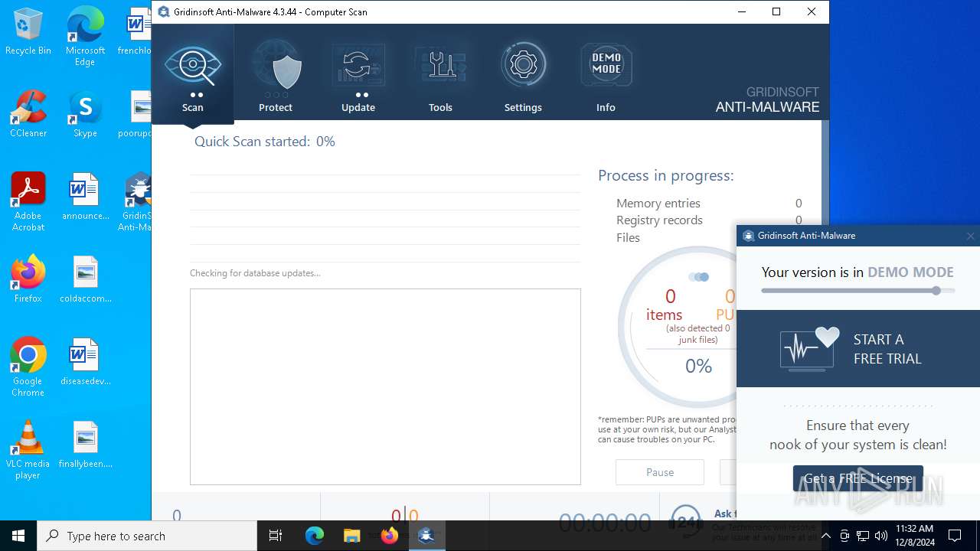
Task: Open Skype desktop shortcut
Action: [85, 114]
